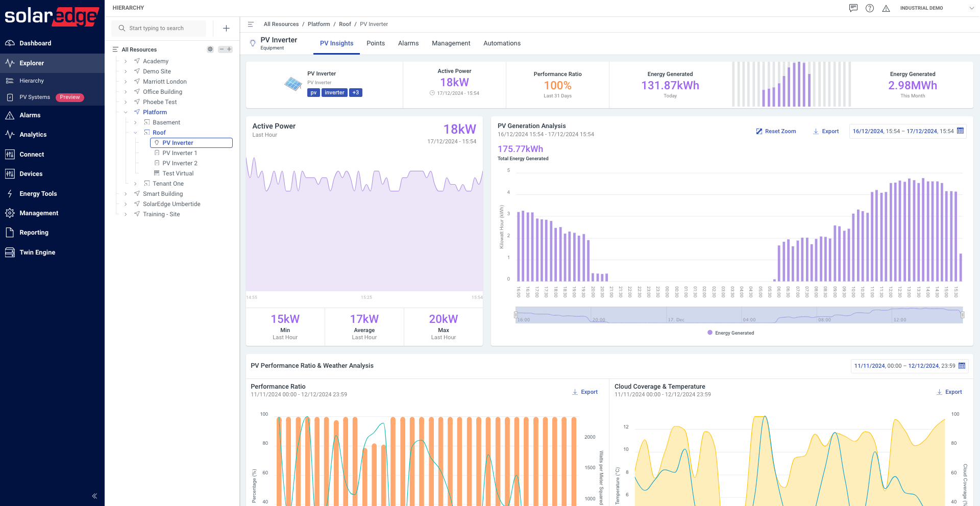Click the solar panel equipment image
This screenshot has width=980, height=506.
293,84
